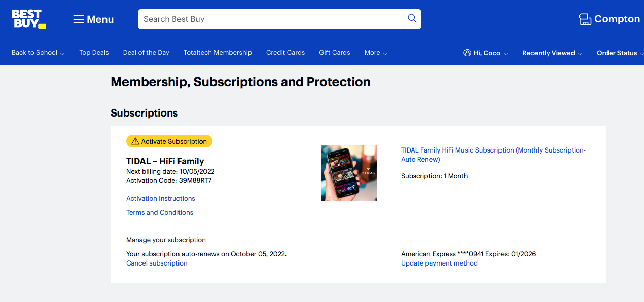Cancel the TIDAL subscription

(x=157, y=263)
